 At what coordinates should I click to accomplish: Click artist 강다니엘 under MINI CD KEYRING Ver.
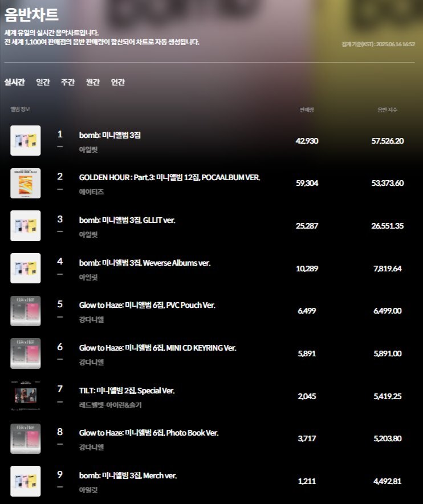(x=91, y=362)
